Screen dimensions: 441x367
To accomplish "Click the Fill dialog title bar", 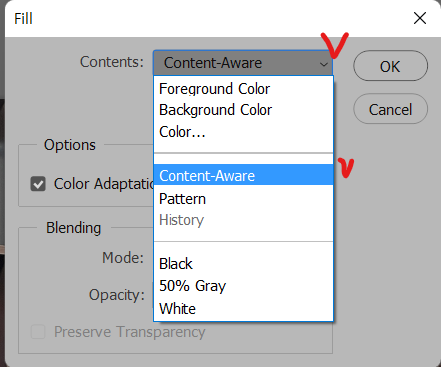I will [x=207, y=18].
